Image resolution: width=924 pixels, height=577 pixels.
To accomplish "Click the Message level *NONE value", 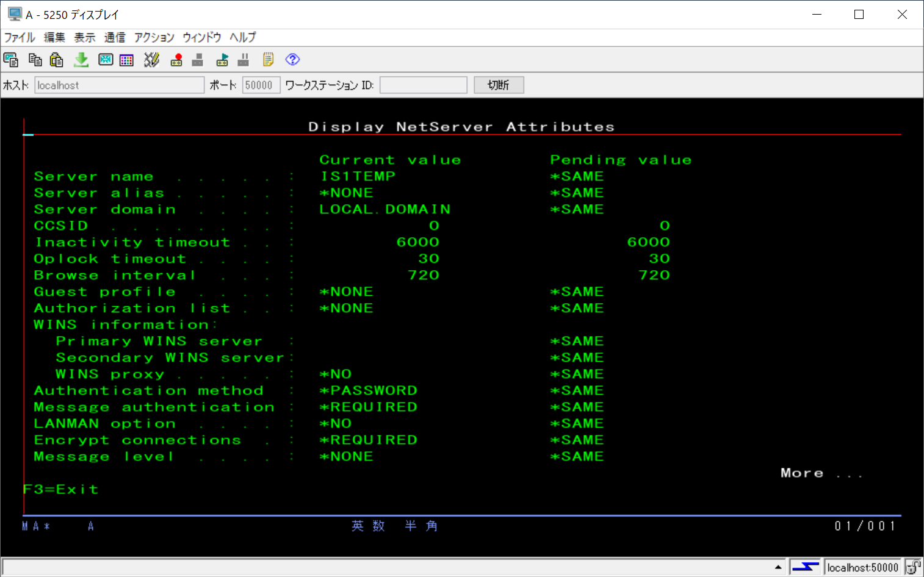I will 347,456.
